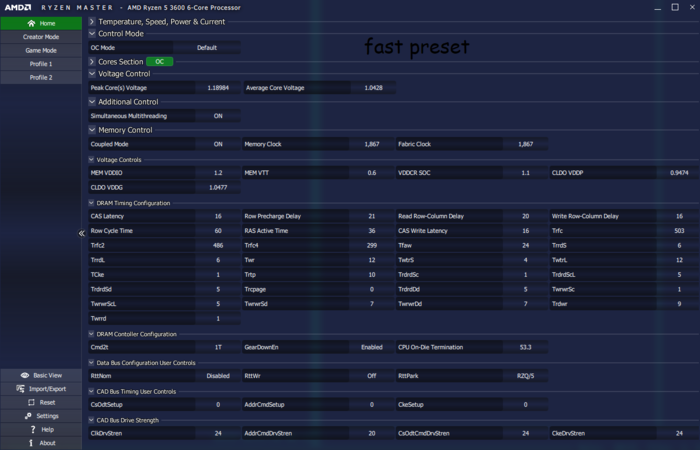Click VDDCR SOC value 1.1

coord(525,173)
